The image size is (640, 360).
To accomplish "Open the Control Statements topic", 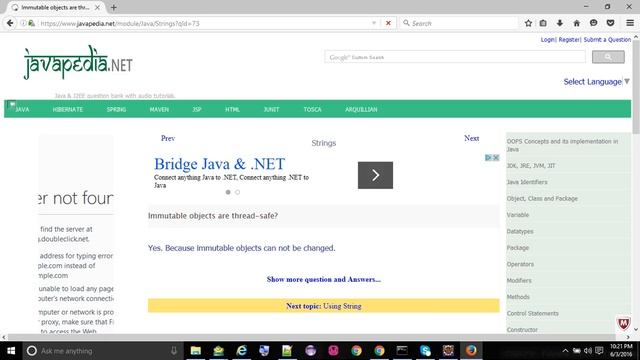I will tap(532, 313).
